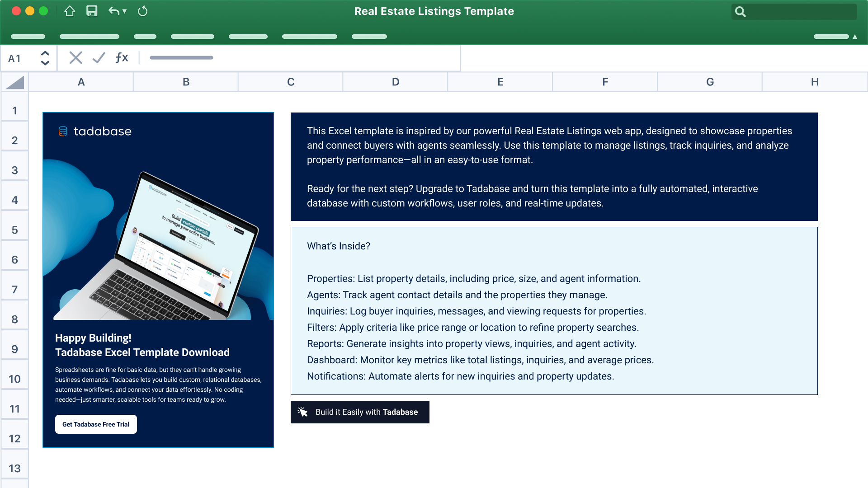Click the 'Agents:' description line
This screenshot has width=868, height=488.
tap(457, 295)
